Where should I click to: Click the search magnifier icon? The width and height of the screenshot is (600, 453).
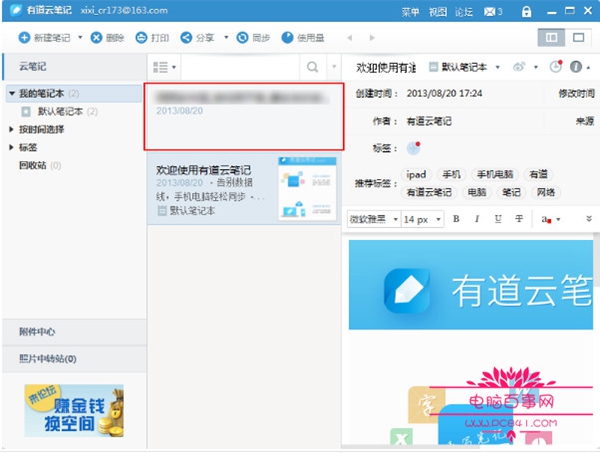(313, 67)
